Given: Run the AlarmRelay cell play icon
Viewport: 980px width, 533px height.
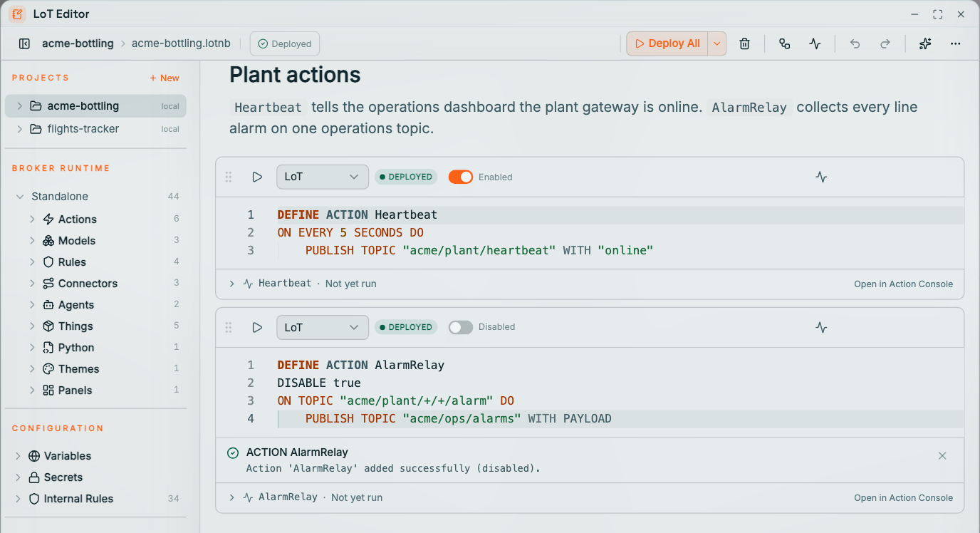Looking at the screenshot, I should (257, 327).
